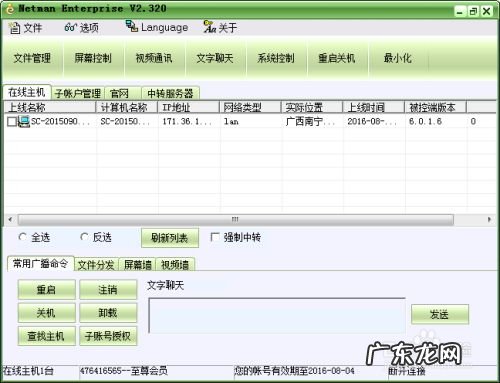
Task: Click the Language computers icon
Action: (x=132, y=26)
